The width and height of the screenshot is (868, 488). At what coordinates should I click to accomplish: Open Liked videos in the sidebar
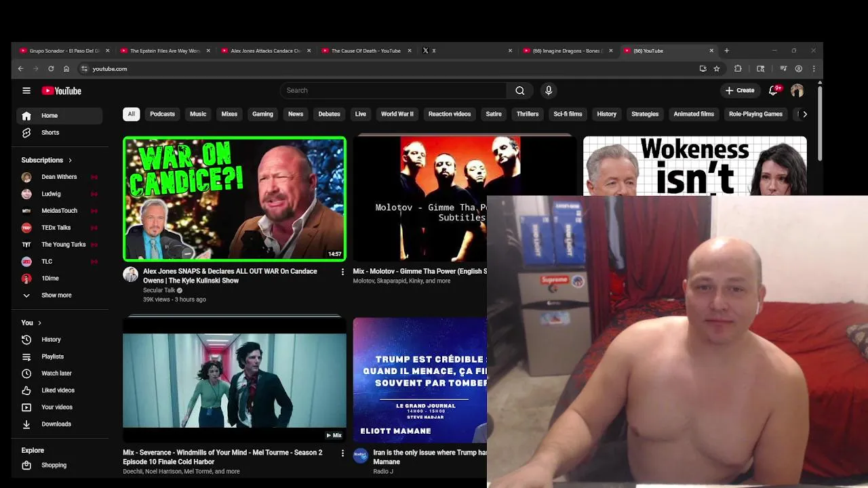(x=60, y=390)
